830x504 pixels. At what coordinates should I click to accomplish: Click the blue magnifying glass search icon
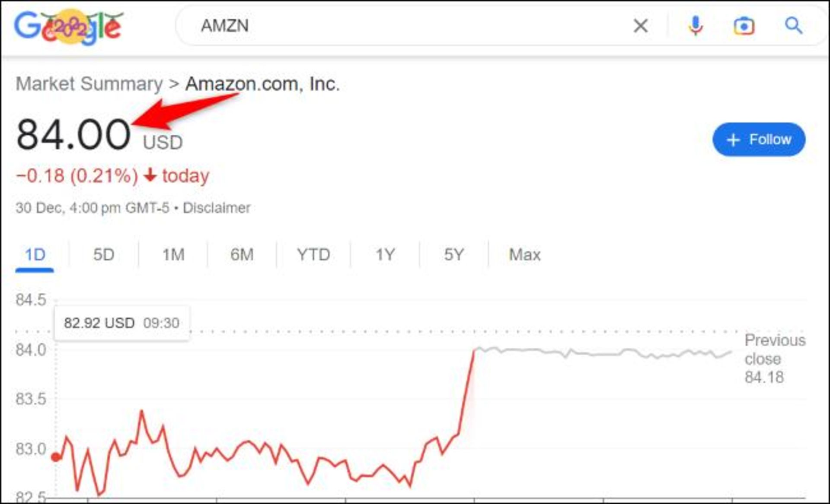coord(794,26)
